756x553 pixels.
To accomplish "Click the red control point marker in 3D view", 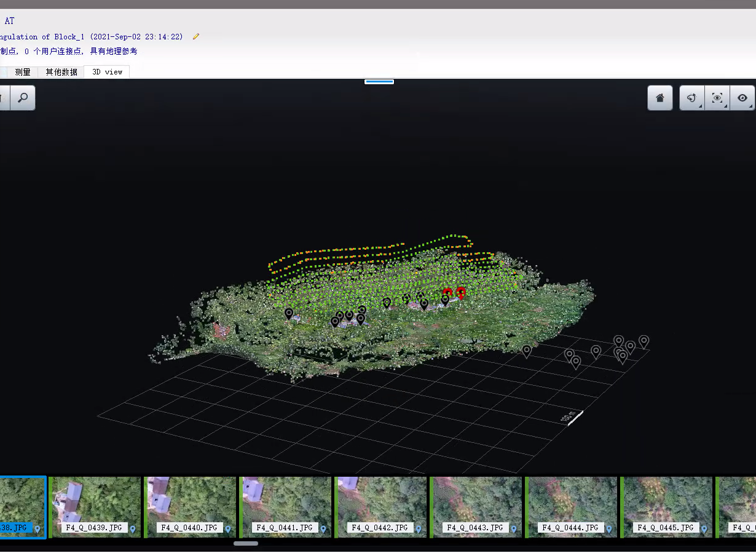I will pos(460,293).
